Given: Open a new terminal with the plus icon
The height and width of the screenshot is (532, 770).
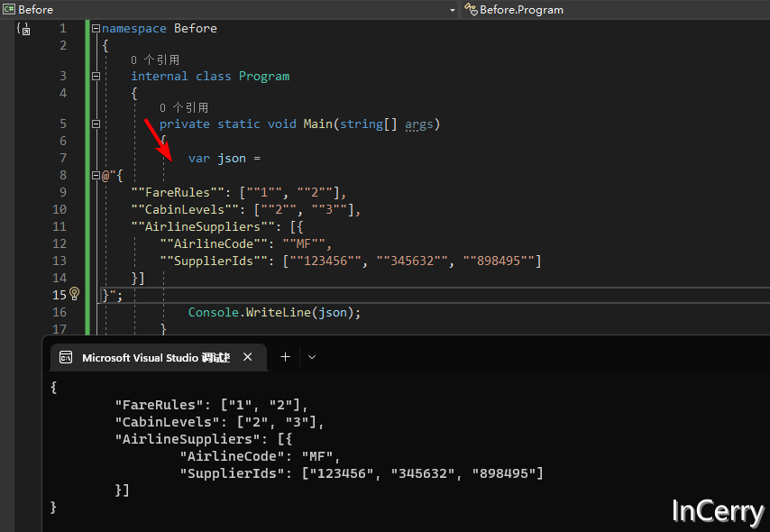Looking at the screenshot, I should pos(285,357).
